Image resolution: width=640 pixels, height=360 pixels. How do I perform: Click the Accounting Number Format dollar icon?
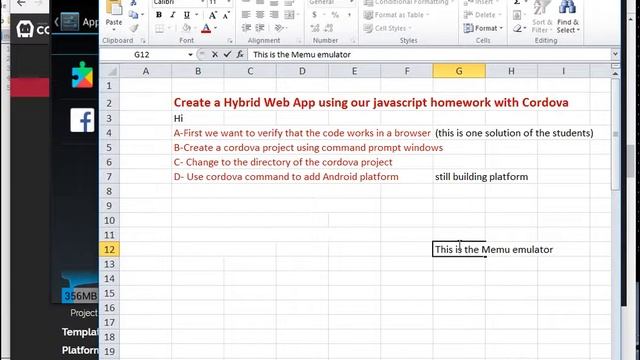pos(314,15)
